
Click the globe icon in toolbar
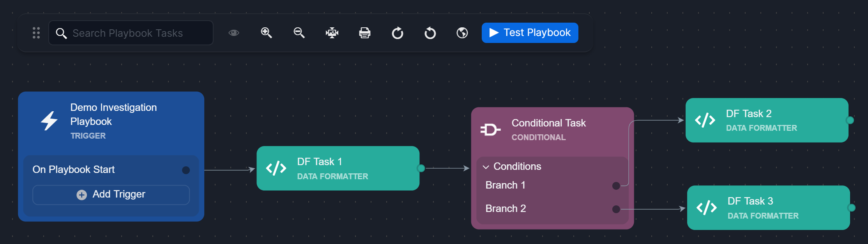[462, 33]
